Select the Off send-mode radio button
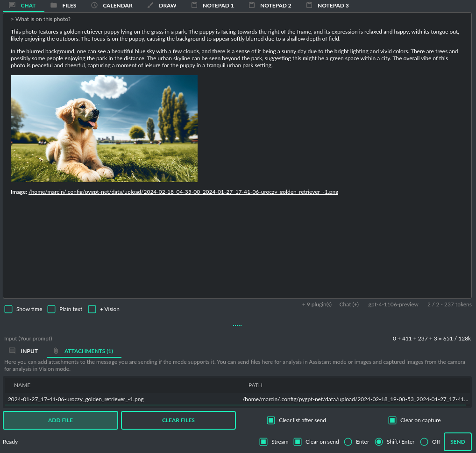The image size is (476, 453). (x=424, y=442)
